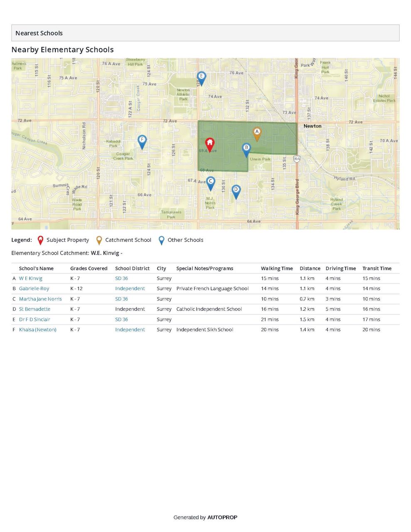Click blue map marker E near 76 Ave
This screenshot has width=411, height=532.
pyautogui.click(x=201, y=77)
